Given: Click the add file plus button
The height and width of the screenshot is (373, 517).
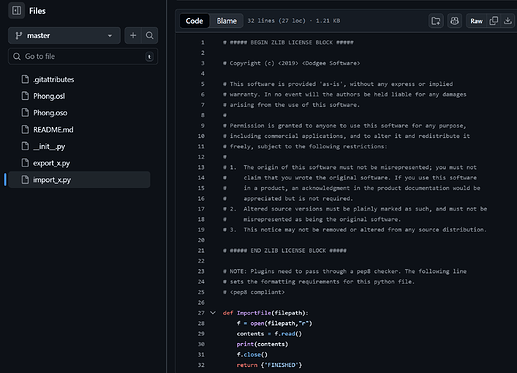Looking at the screenshot, I should [133, 36].
